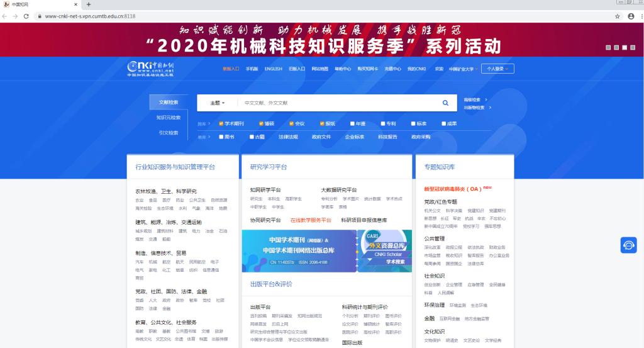Click the CNKI logo

click(x=150, y=68)
